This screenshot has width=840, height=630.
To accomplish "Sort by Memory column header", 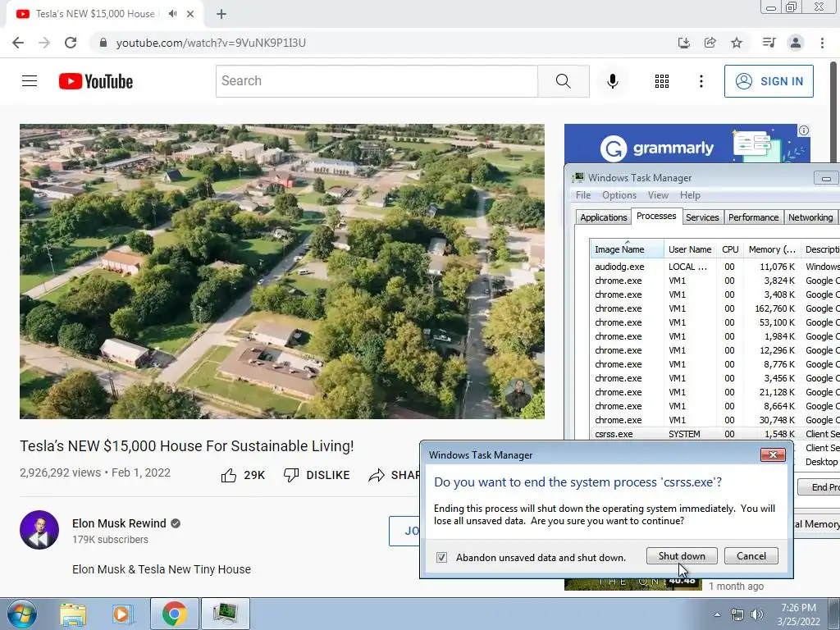I will pos(772,249).
